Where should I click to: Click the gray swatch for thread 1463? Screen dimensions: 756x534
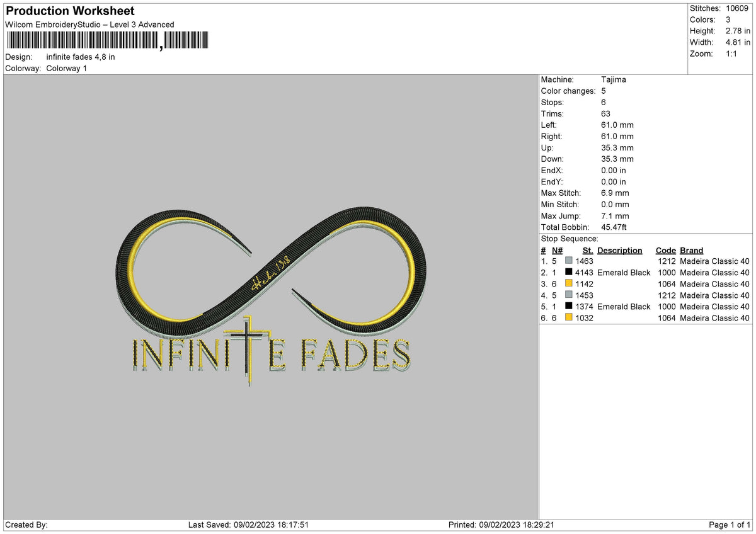[569, 261]
